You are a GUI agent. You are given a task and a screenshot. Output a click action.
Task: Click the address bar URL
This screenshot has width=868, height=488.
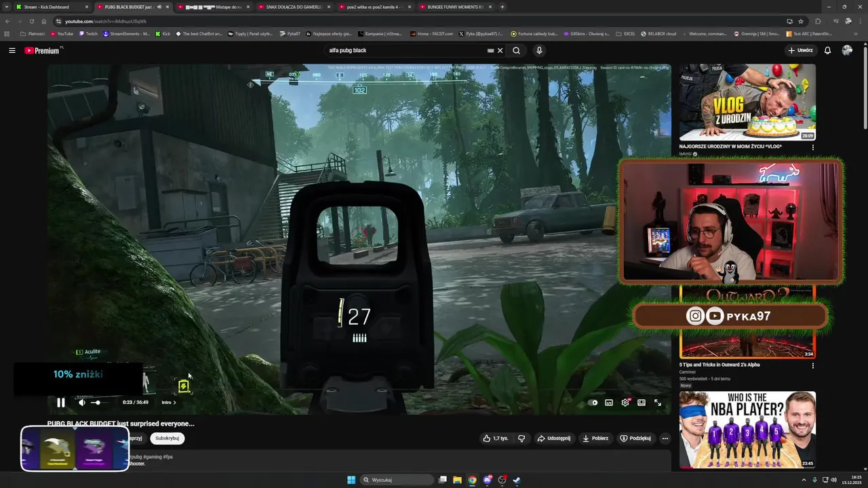106,21
